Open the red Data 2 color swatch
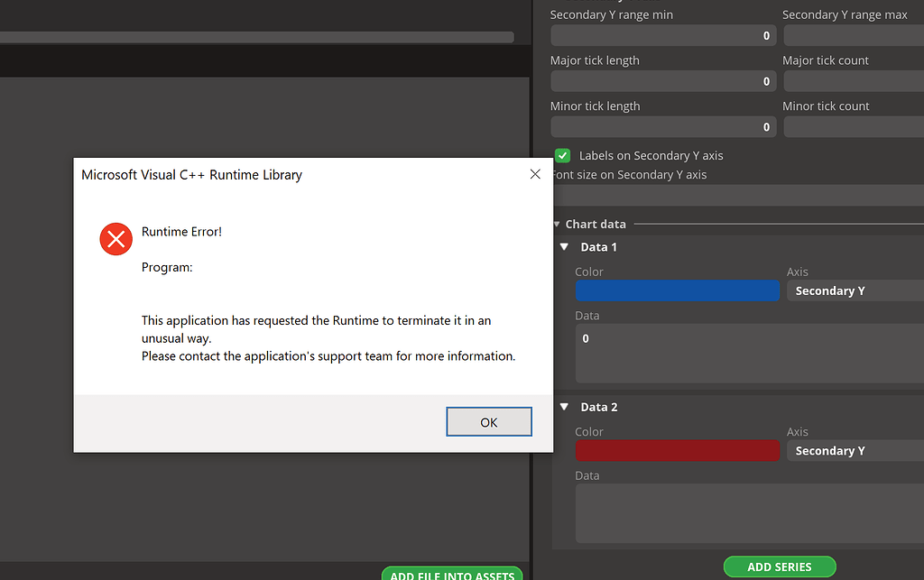Viewport: 924px width, 580px height. pos(677,451)
